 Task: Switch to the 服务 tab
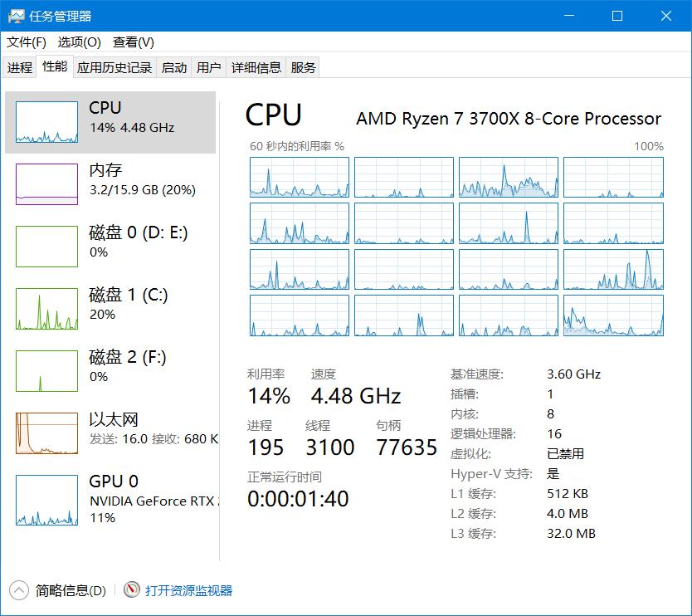pyautogui.click(x=305, y=67)
